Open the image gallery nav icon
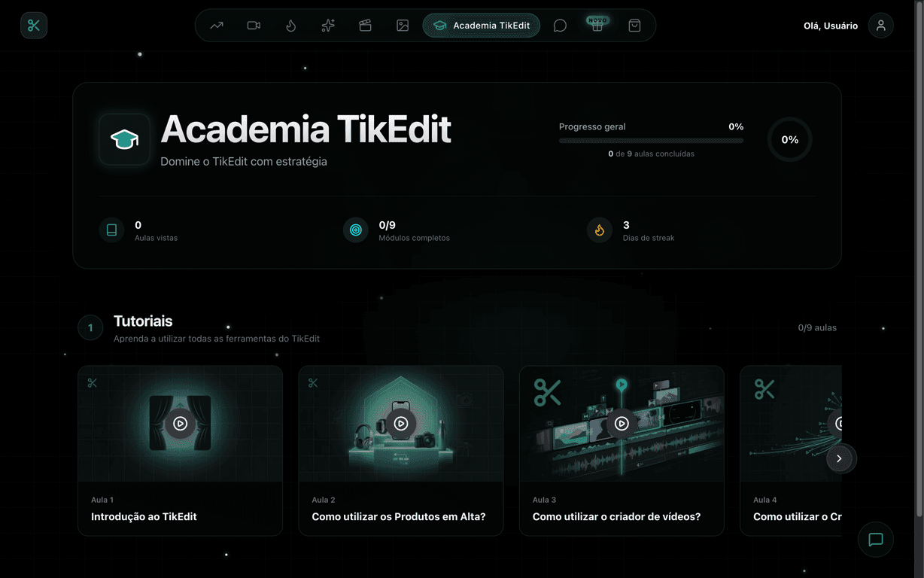The width and height of the screenshot is (924, 578). 403,26
